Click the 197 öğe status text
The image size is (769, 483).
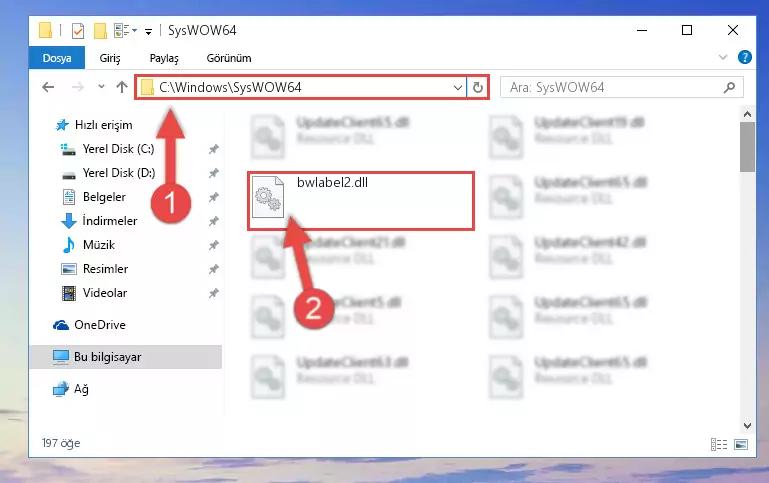pyautogui.click(x=61, y=443)
